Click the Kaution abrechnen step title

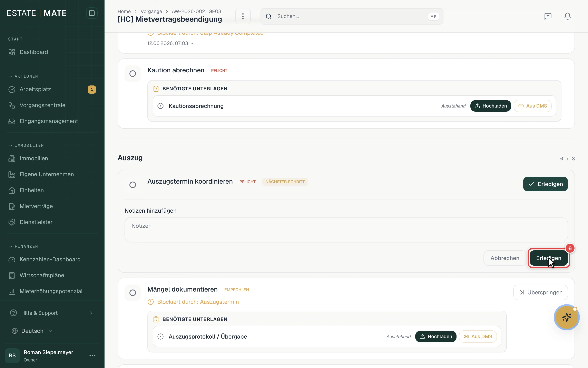tap(176, 70)
